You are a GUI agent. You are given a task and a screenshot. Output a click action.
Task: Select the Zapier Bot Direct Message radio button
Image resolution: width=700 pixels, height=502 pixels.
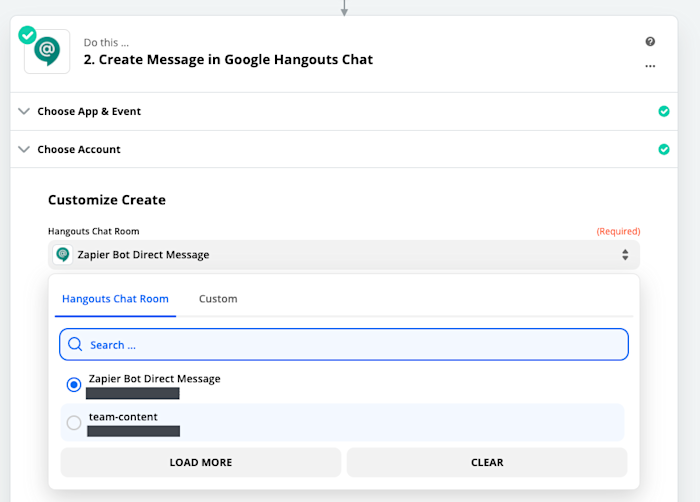[x=74, y=385]
